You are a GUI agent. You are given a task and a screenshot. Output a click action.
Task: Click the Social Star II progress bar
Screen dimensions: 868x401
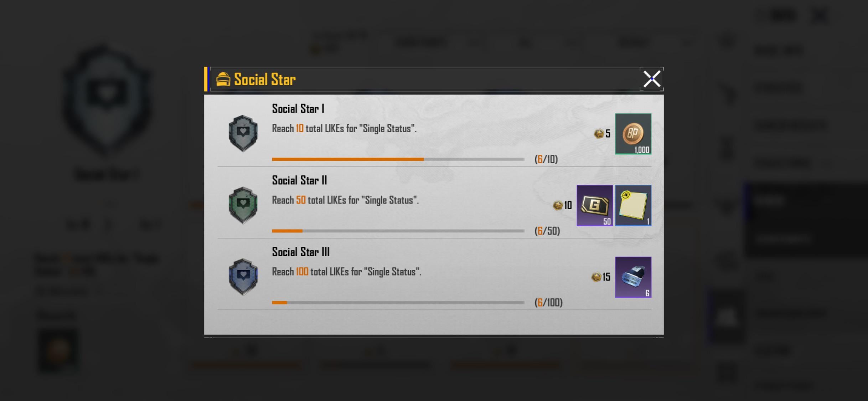tap(398, 231)
